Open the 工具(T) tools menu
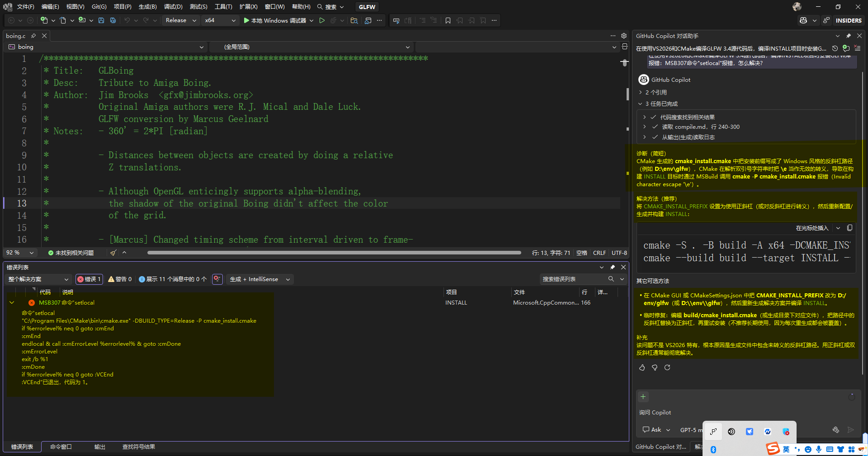The image size is (868, 456). (223, 7)
